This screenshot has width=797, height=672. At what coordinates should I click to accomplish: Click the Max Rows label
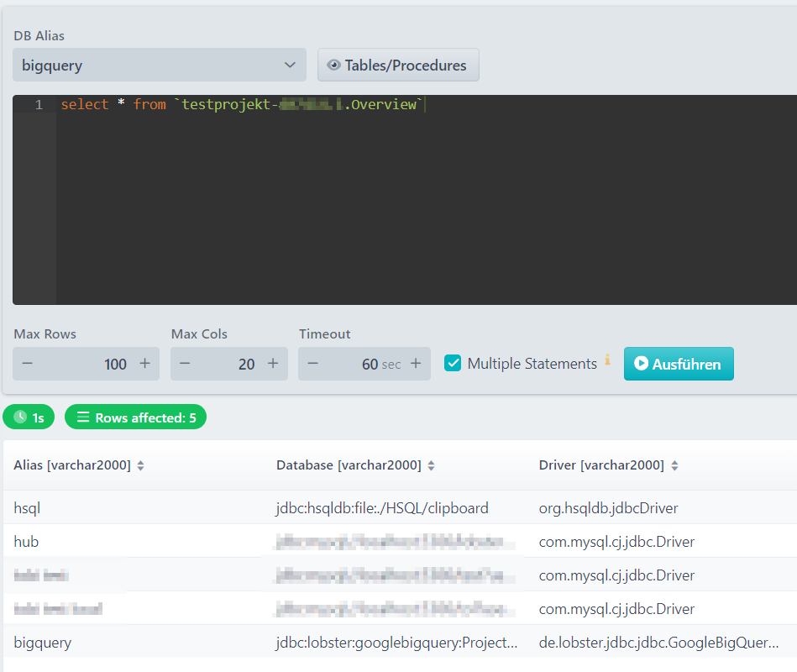(45, 334)
